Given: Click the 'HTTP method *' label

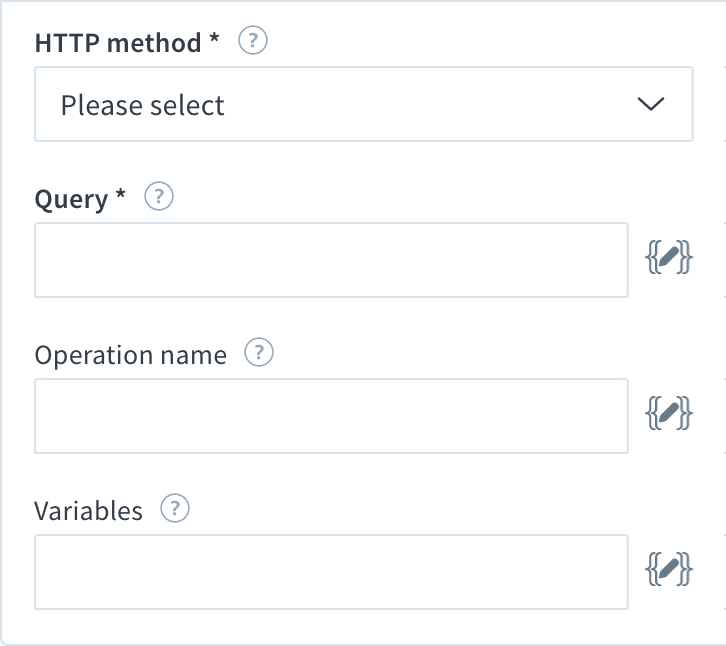Looking at the screenshot, I should click(x=126, y=43).
